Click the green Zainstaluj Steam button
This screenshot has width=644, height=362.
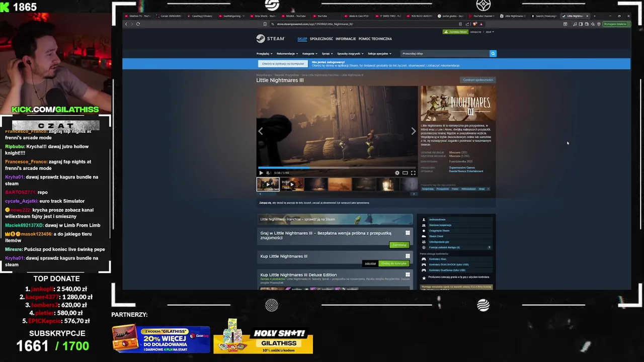[455, 32]
